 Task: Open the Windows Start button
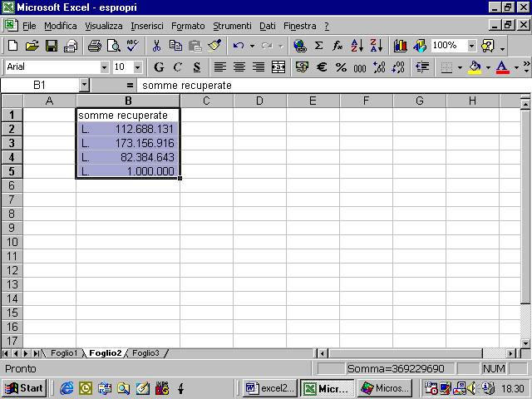(24, 388)
